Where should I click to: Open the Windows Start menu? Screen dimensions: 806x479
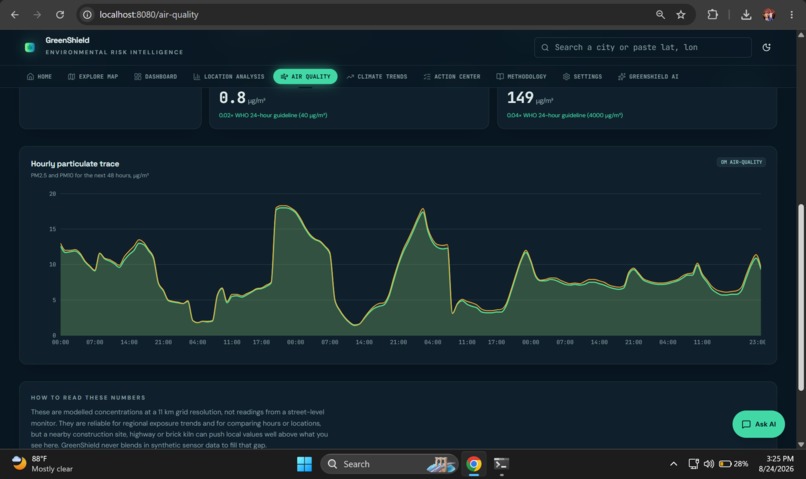[304, 464]
